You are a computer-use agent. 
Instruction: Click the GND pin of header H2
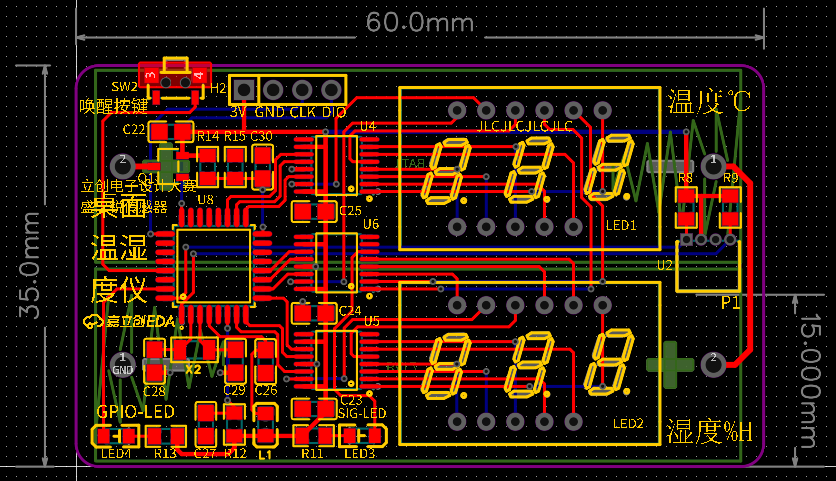tap(273, 90)
